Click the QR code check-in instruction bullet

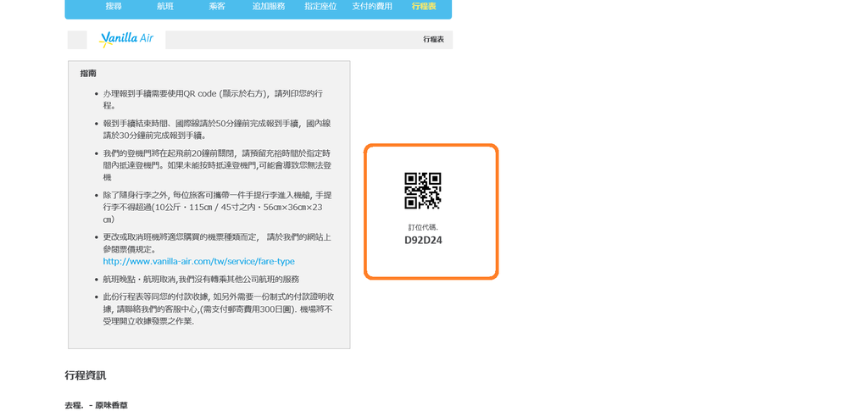click(x=213, y=99)
